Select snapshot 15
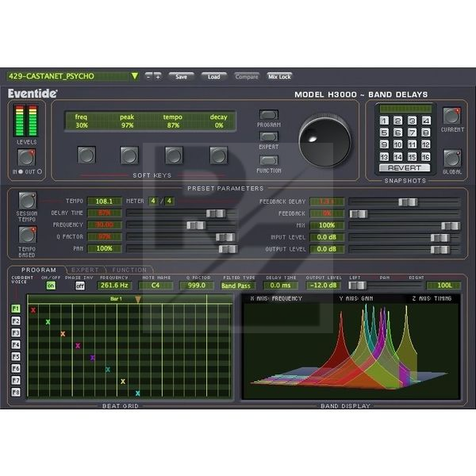 (412, 156)
